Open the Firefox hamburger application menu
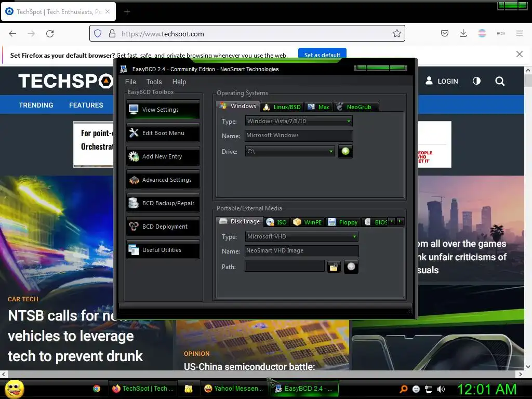The image size is (532, 399). point(519,33)
